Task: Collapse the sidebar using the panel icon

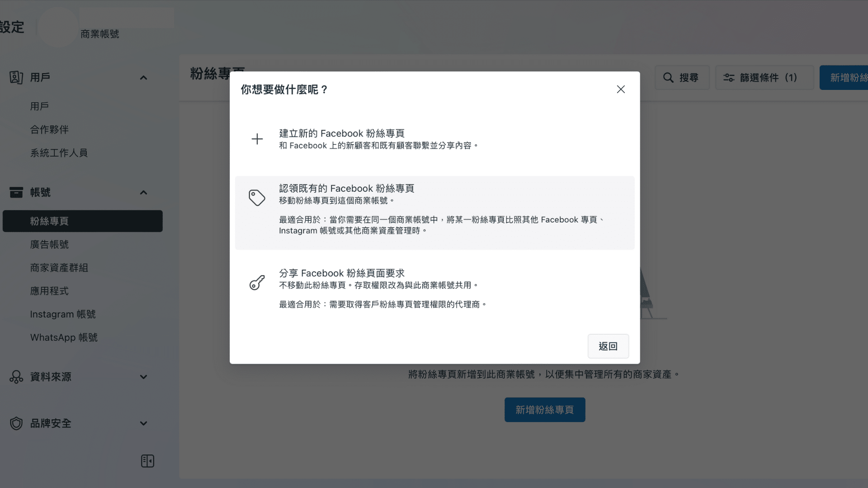Action: [147, 460]
